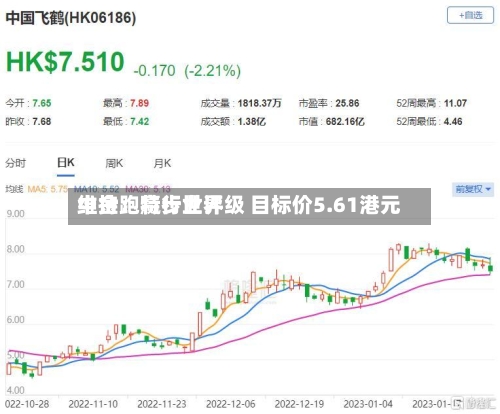Click the stock title 中国飞鹤(HK06186)
This screenshot has height=414, width=500.
tap(71, 17)
